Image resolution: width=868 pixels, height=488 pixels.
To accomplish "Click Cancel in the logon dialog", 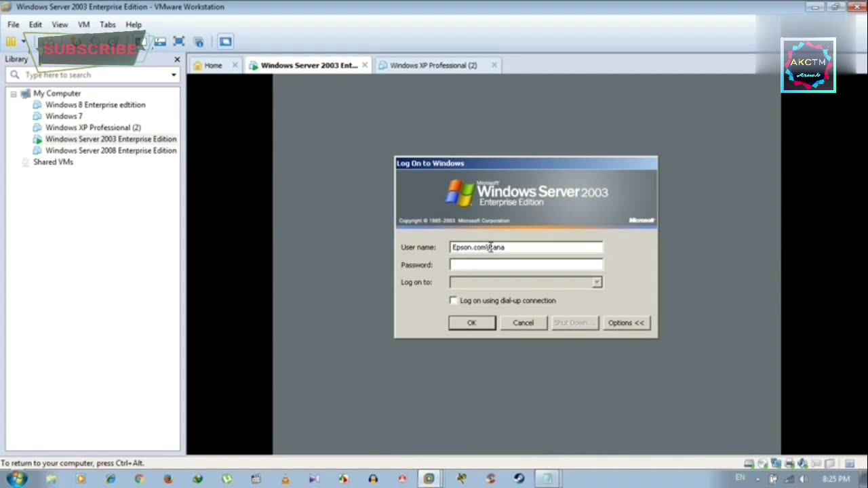I will coord(523,323).
